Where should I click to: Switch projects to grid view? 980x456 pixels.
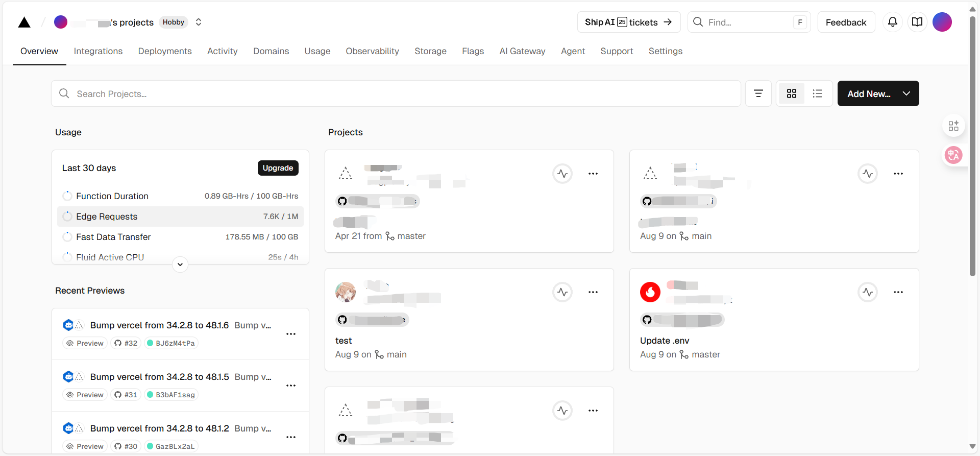(791, 93)
